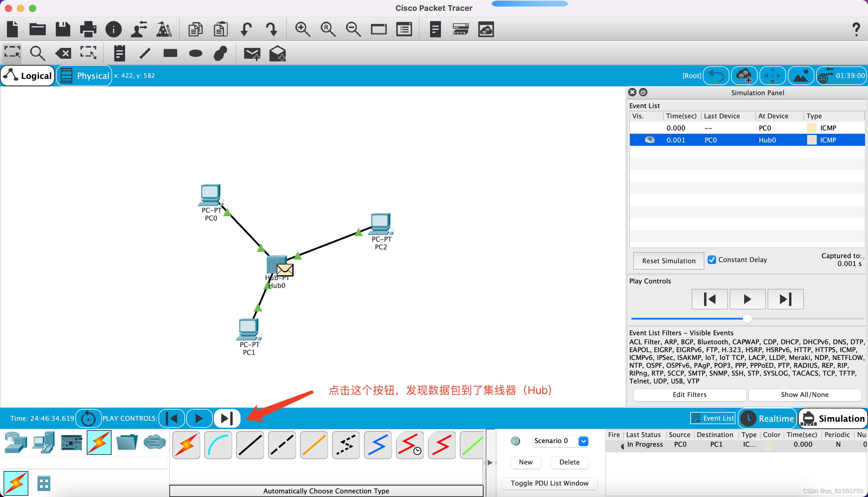Launch the Activity Wizard icon
This screenshot has height=497, width=868.
[164, 29]
